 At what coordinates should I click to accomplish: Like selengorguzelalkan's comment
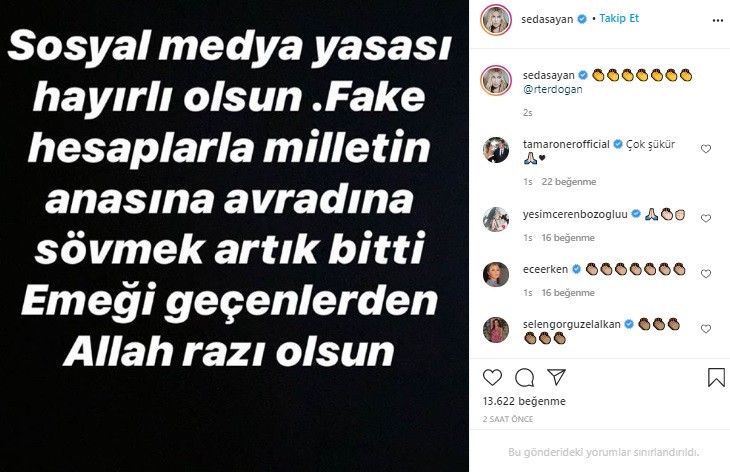(x=706, y=329)
